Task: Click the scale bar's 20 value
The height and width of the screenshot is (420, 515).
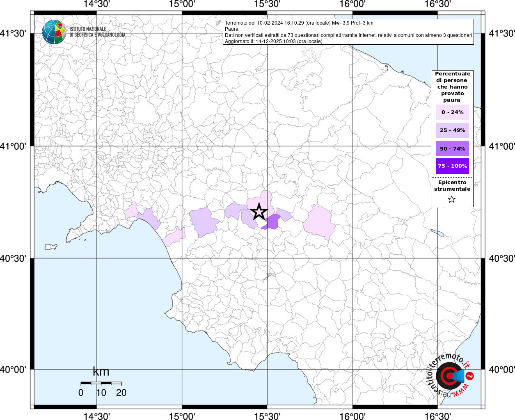Action: 121,393
